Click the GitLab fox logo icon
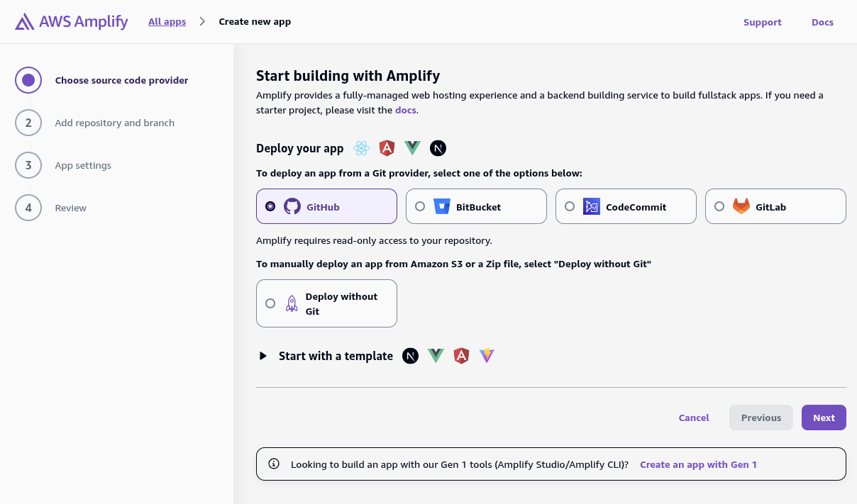This screenshot has height=504, width=857. pyautogui.click(x=741, y=206)
